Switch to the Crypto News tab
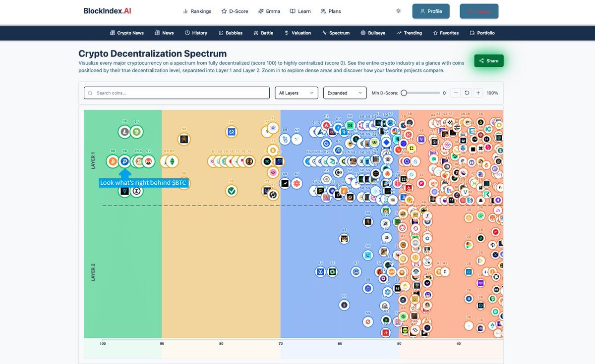Image resolution: width=595 pixels, height=364 pixels. [x=126, y=33]
